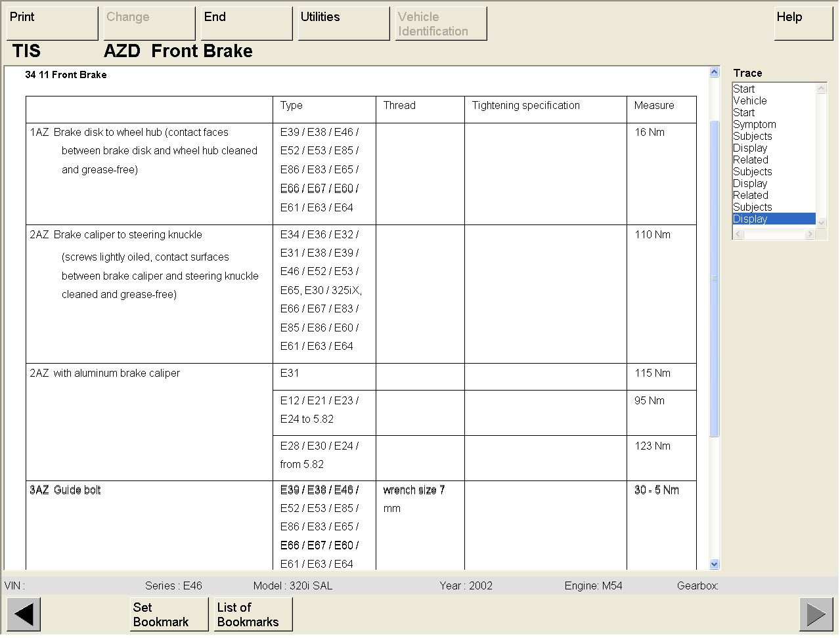Click the 'VIN :' status field
The width and height of the screenshot is (840, 638).
(15, 586)
